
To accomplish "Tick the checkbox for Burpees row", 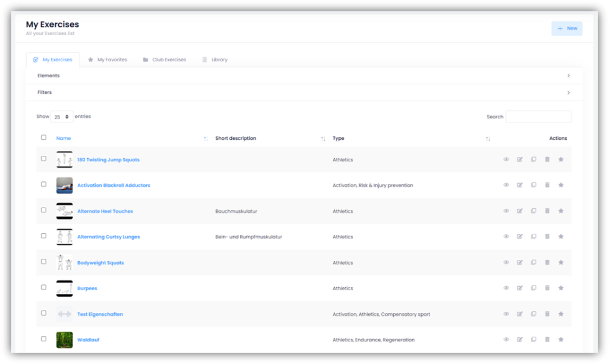I will coord(43,287).
